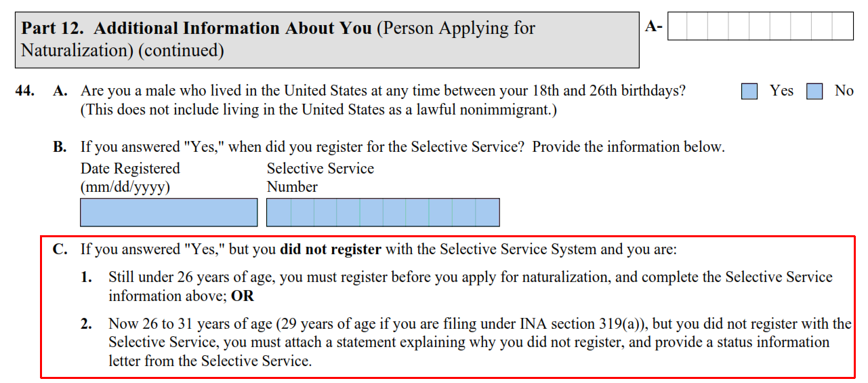This screenshot has height=383, width=868.
Task: Click the 44.B Selective Service registration question
Action: click(402, 147)
